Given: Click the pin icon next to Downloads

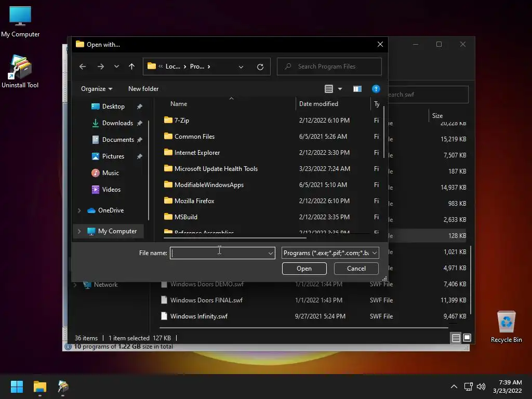Looking at the screenshot, I should pos(139,123).
